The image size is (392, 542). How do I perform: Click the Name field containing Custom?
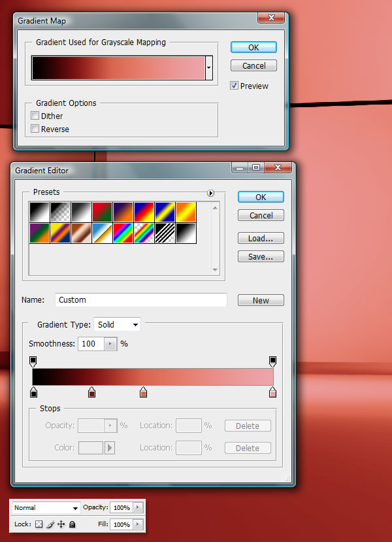pyautogui.click(x=141, y=299)
